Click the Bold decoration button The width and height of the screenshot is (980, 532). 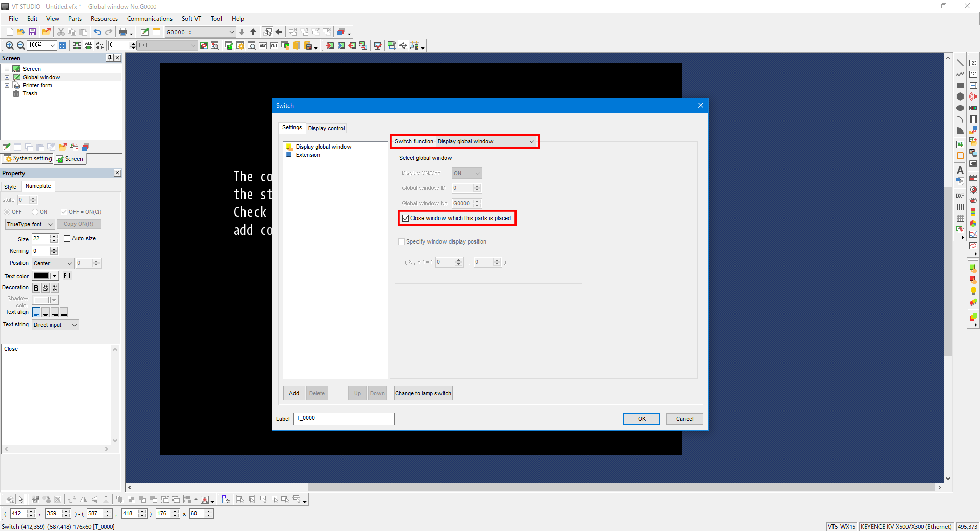(36, 288)
